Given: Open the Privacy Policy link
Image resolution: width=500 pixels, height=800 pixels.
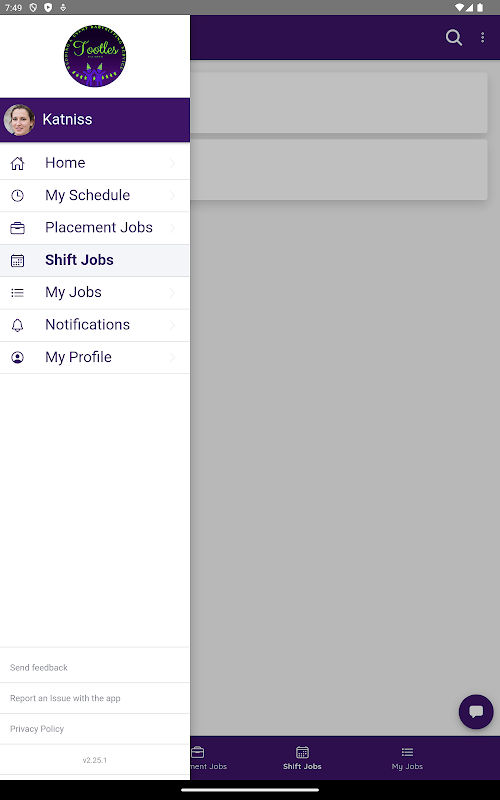Looking at the screenshot, I should [x=37, y=729].
